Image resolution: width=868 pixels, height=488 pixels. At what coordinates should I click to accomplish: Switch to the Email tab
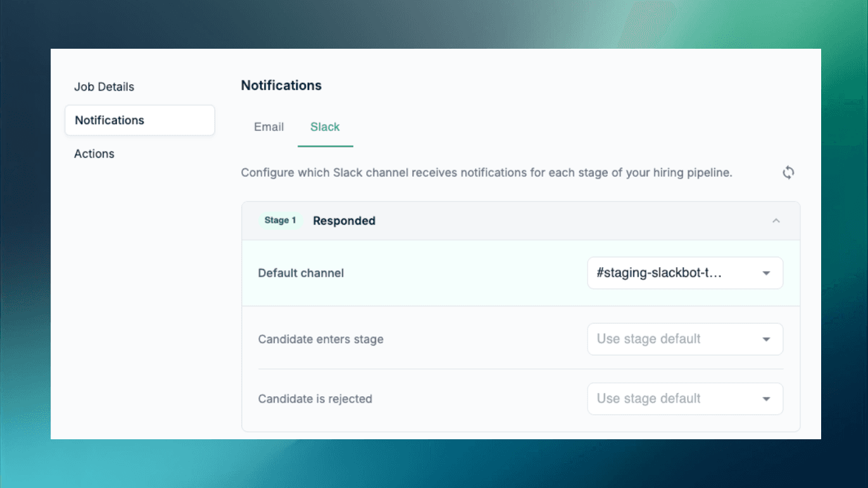[269, 127]
